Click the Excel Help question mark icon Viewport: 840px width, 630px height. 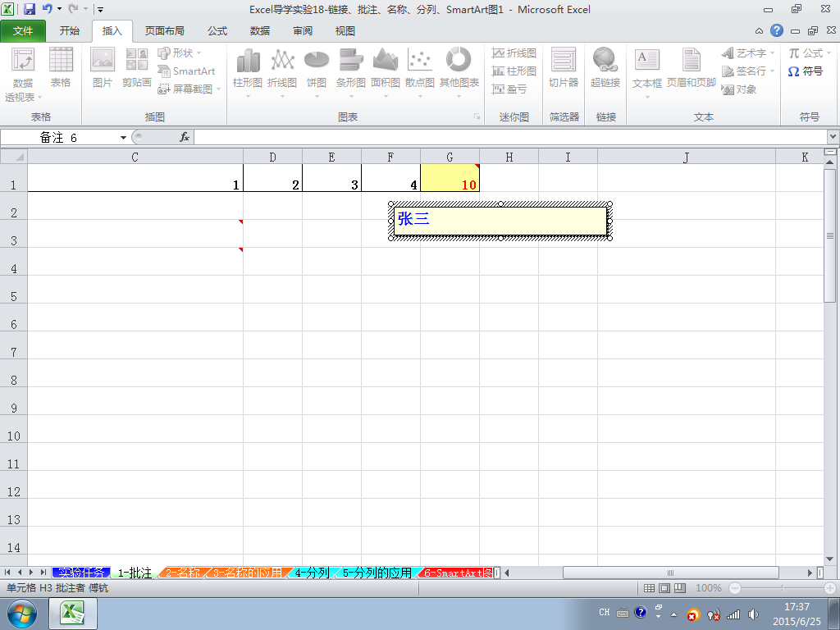pyautogui.click(x=777, y=30)
